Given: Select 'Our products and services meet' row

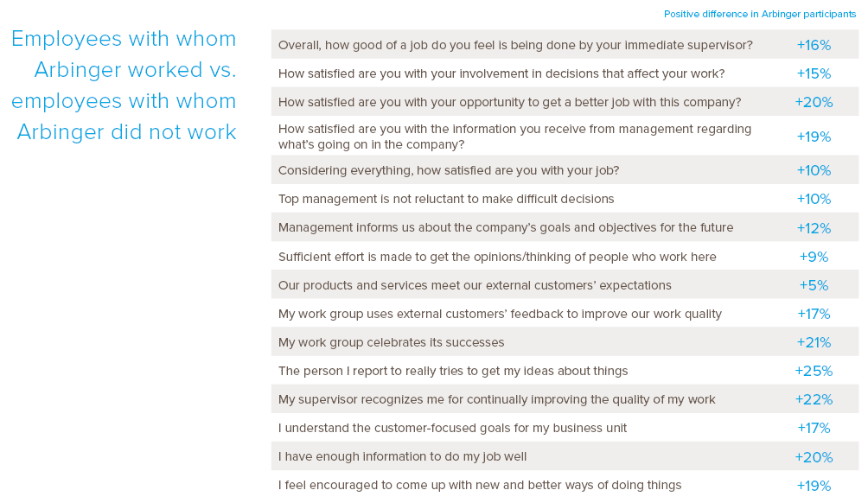Looking at the screenshot, I should click(475, 285).
